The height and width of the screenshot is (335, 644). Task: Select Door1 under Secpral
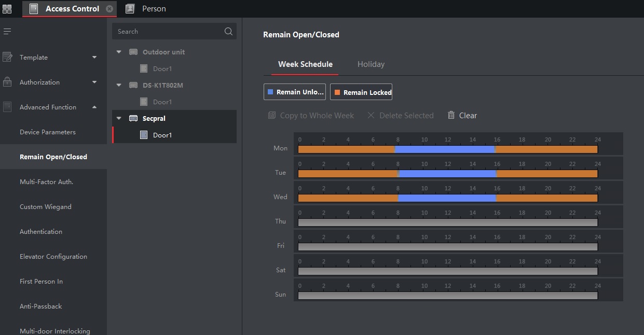point(162,135)
